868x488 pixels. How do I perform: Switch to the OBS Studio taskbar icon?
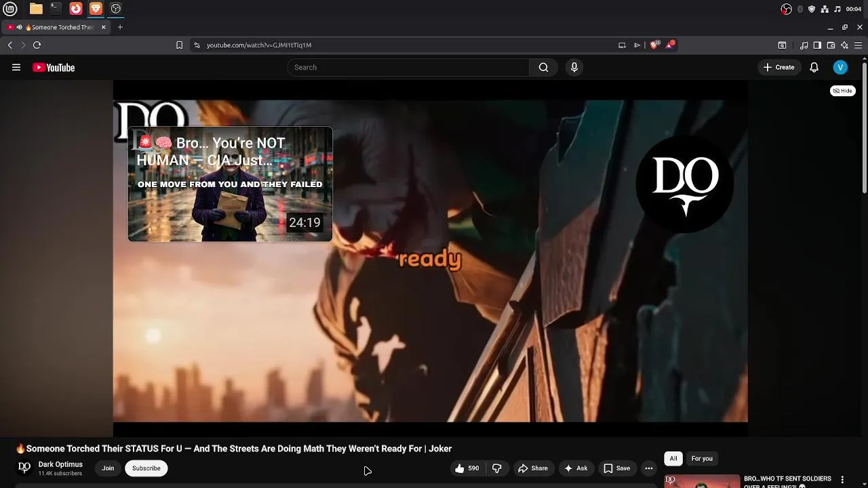pyautogui.click(x=116, y=9)
